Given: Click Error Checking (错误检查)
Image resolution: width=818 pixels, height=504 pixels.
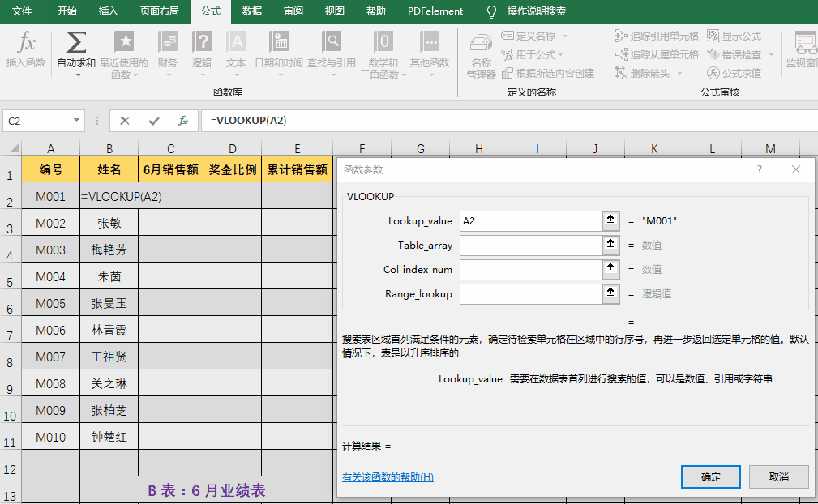Looking at the screenshot, I should 734,55.
